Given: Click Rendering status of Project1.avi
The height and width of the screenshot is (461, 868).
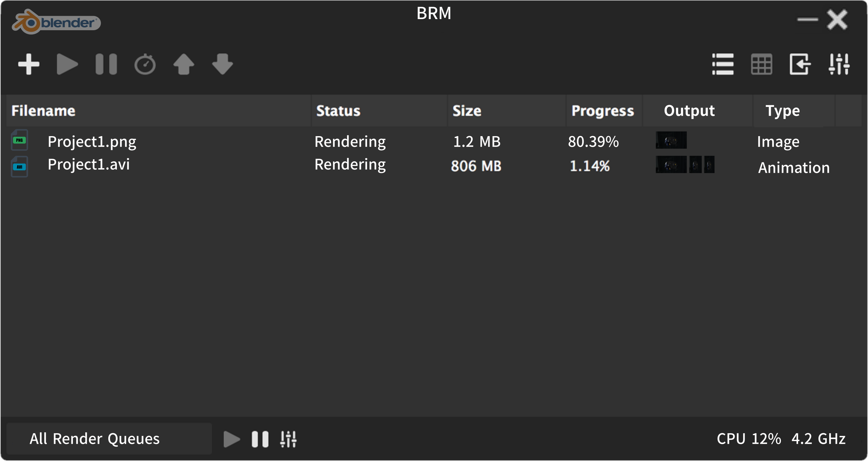Looking at the screenshot, I should tap(350, 164).
